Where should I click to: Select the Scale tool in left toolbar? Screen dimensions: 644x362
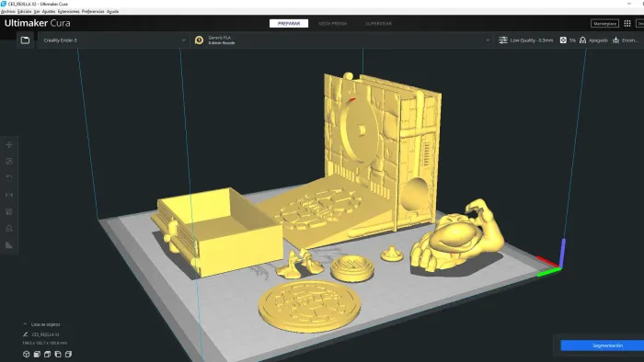9,161
